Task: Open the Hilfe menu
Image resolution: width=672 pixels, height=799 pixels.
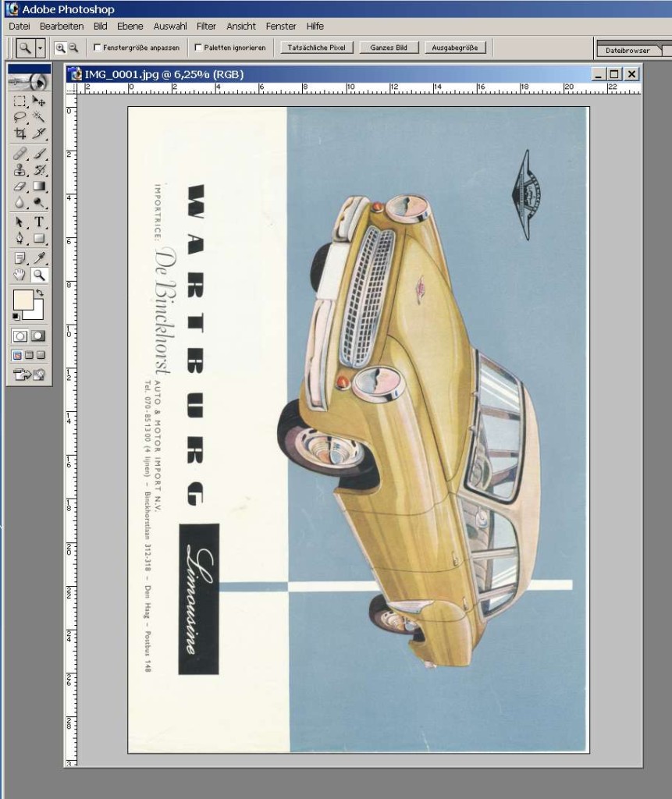Action: pos(315,26)
